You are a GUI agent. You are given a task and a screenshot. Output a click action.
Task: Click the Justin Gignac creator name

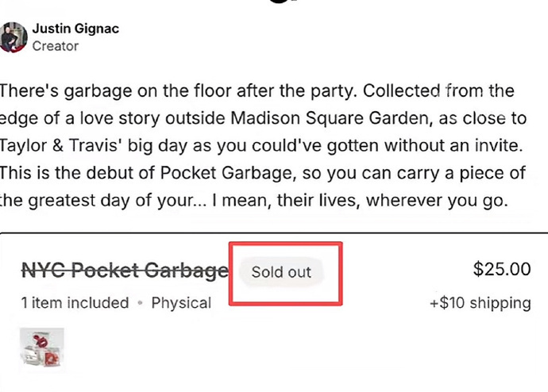pos(75,29)
